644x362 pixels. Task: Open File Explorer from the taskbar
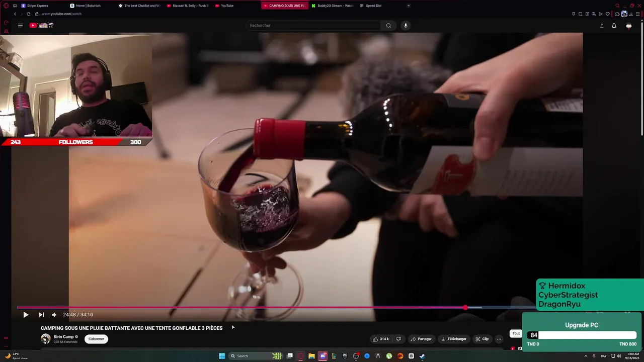(311, 356)
